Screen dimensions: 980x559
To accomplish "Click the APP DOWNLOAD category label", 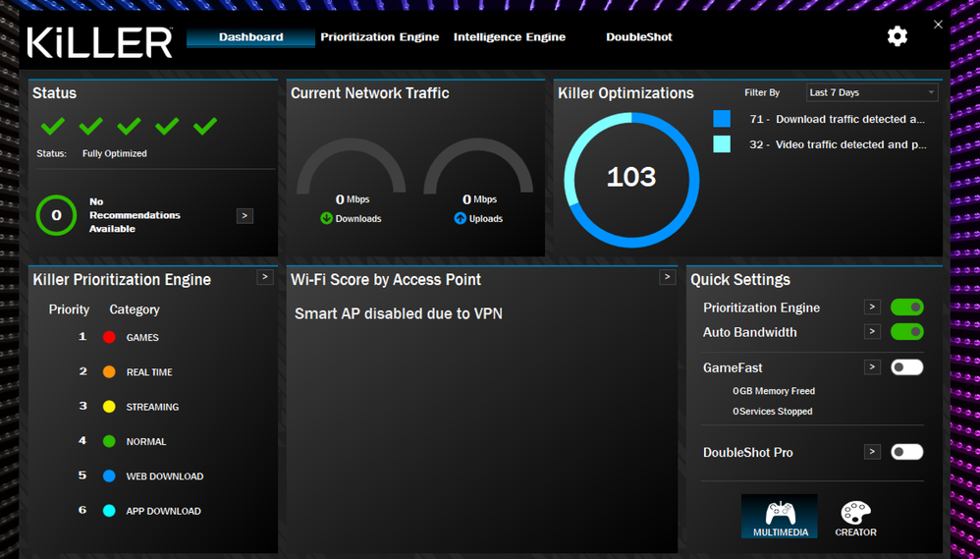I will coord(164,511).
